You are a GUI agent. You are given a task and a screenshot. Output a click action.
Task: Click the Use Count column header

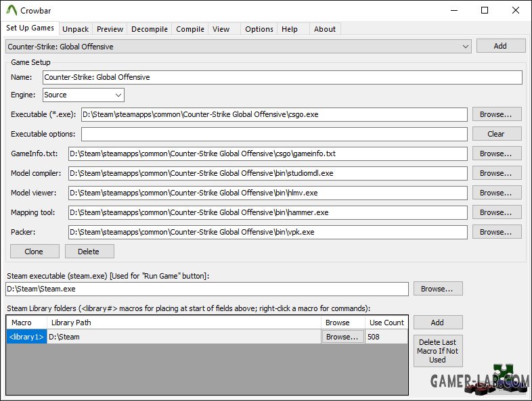[386, 323]
